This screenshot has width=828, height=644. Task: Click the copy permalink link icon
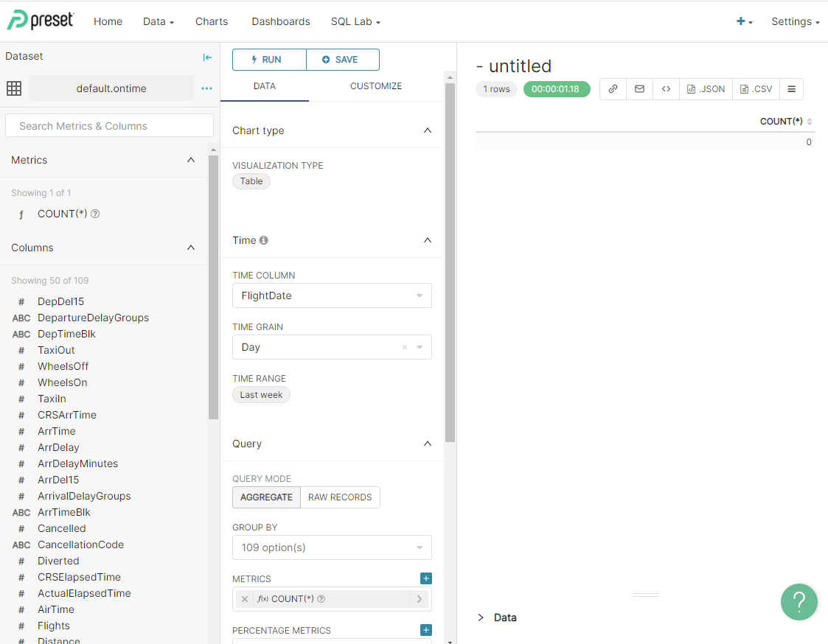click(x=613, y=89)
